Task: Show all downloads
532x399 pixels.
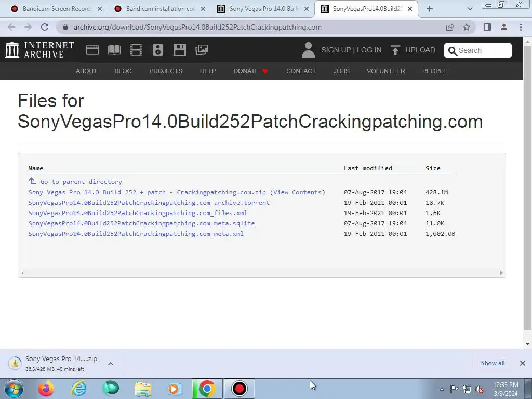Action: (x=493, y=363)
